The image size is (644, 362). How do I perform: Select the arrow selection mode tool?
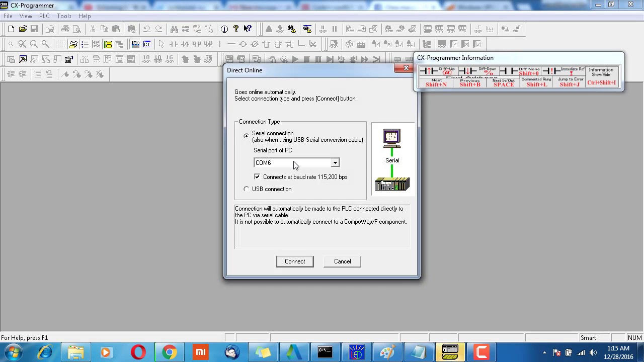(x=162, y=44)
